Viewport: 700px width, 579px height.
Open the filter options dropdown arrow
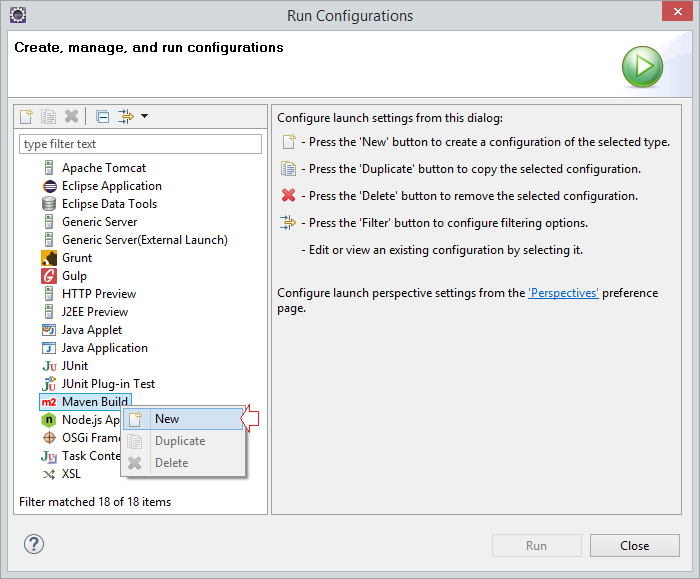pyautogui.click(x=144, y=116)
